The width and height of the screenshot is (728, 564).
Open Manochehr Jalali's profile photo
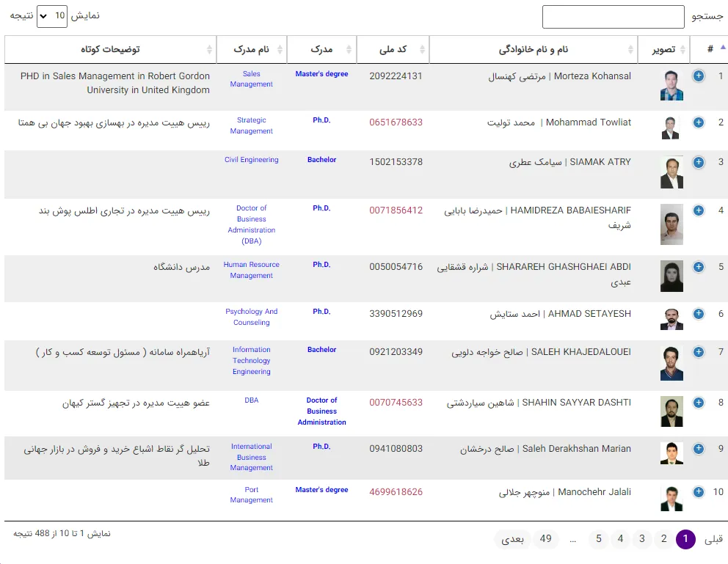(671, 499)
